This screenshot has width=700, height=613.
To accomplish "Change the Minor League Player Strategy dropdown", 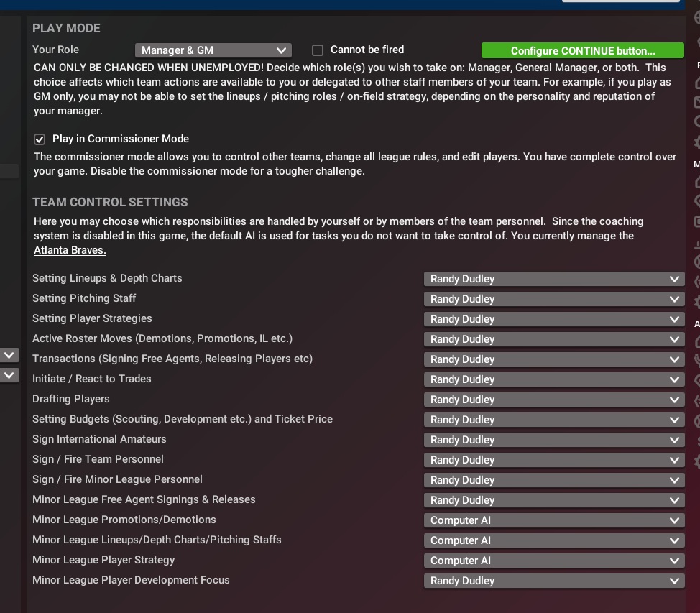I will click(x=553, y=561).
